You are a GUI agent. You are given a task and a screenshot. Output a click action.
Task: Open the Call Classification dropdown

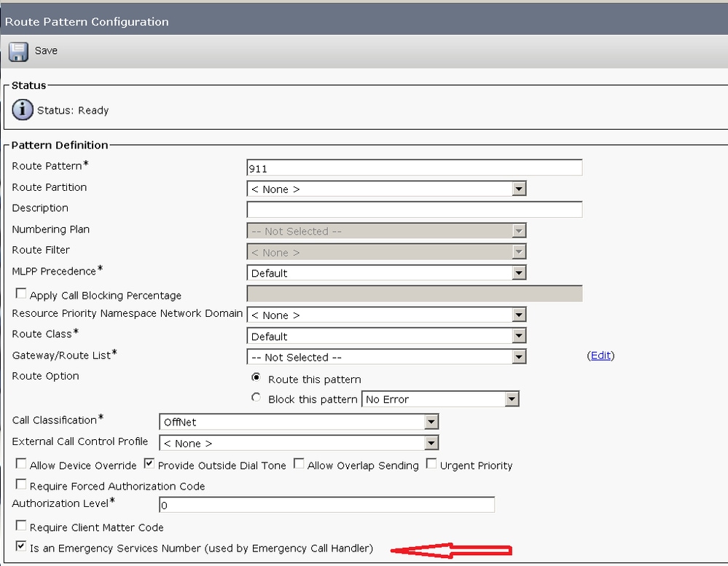coord(299,422)
